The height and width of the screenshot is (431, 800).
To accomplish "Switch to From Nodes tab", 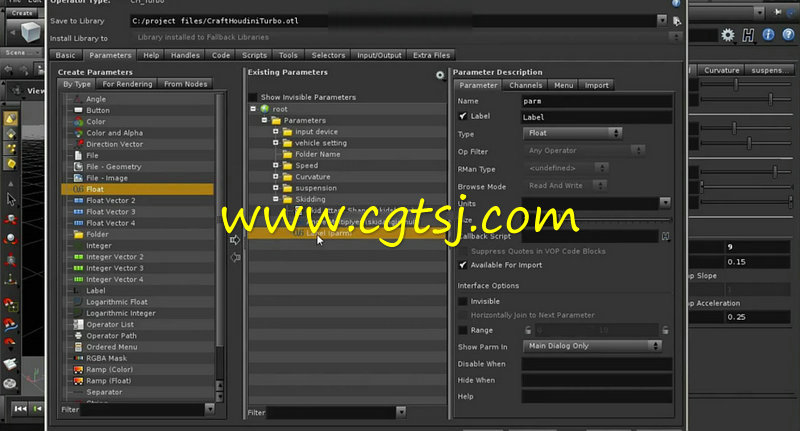I will pos(185,84).
